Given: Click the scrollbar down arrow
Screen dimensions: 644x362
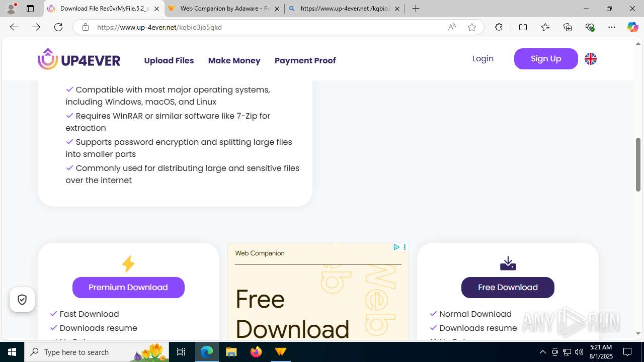Looking at the screenshot, I should (638, 334).
